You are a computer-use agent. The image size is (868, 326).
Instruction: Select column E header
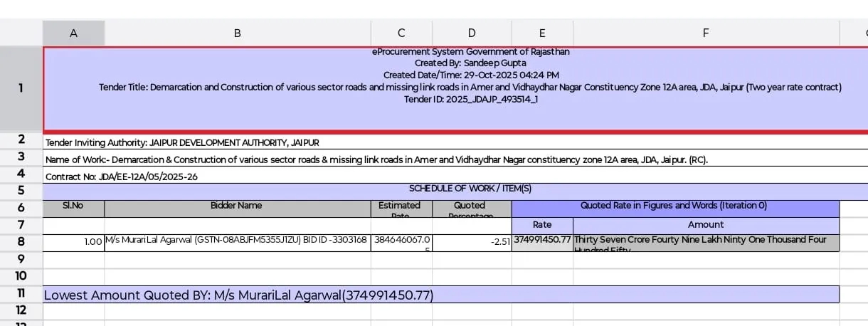[x=542, y=33]
